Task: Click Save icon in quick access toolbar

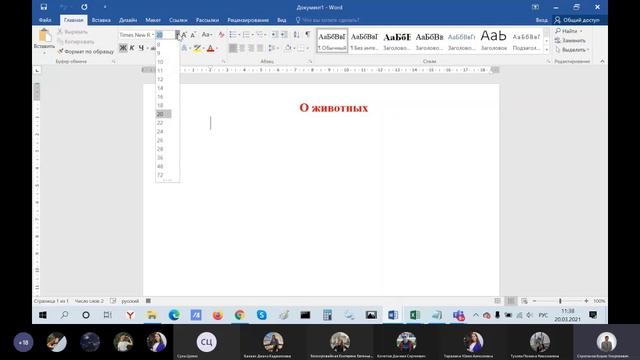Action: click(x=44, y=7)
